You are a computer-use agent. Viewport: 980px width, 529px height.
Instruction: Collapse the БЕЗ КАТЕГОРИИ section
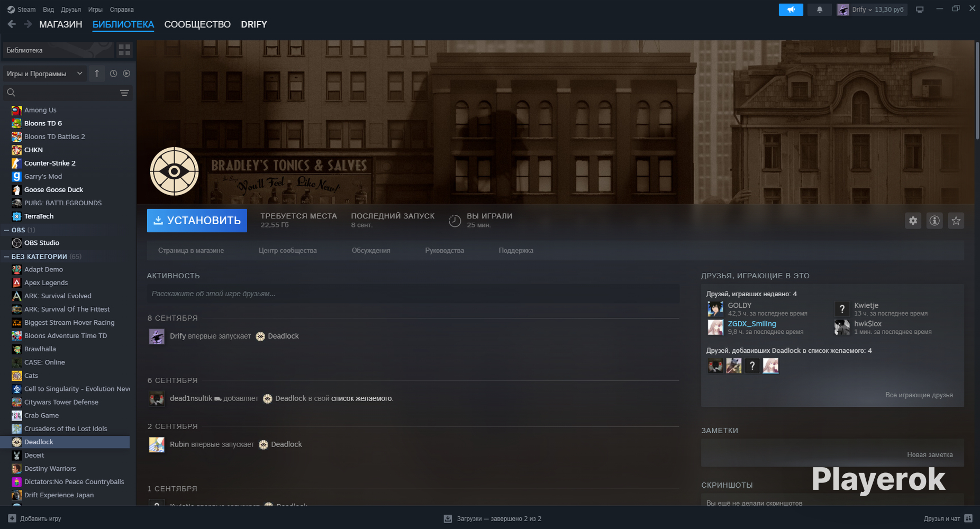click(6, 257)
